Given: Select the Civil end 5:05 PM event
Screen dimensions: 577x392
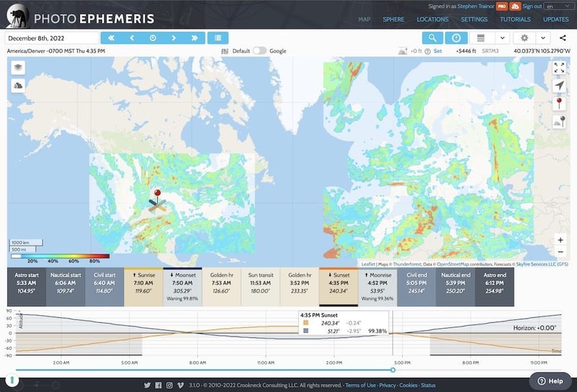Looking at the screenshot, I should (417, 287).
